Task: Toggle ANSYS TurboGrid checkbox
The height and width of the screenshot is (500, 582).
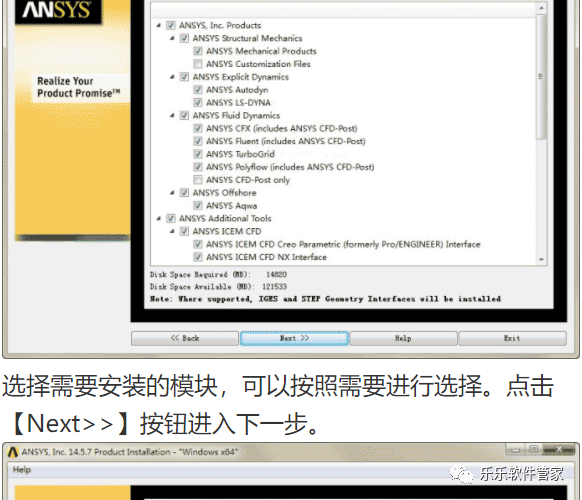Action: tap(198, 154)
